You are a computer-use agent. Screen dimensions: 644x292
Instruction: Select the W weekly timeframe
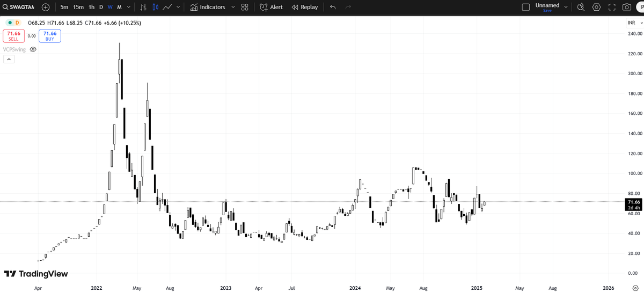(110, 7)
